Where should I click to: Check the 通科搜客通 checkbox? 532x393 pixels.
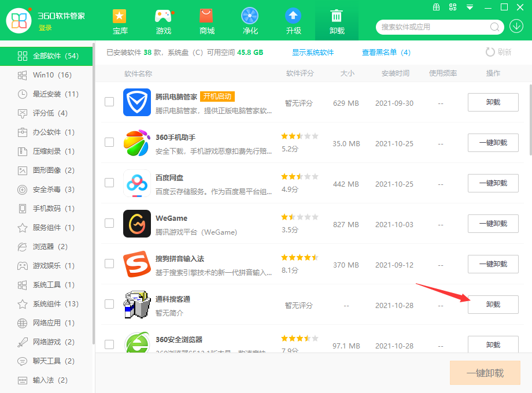[x=109, y=304]
